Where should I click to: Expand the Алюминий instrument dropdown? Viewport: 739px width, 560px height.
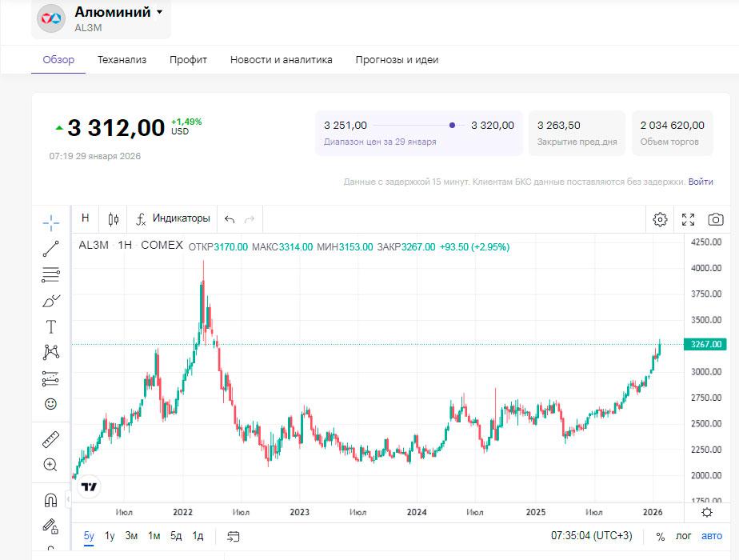coord(159,12)
